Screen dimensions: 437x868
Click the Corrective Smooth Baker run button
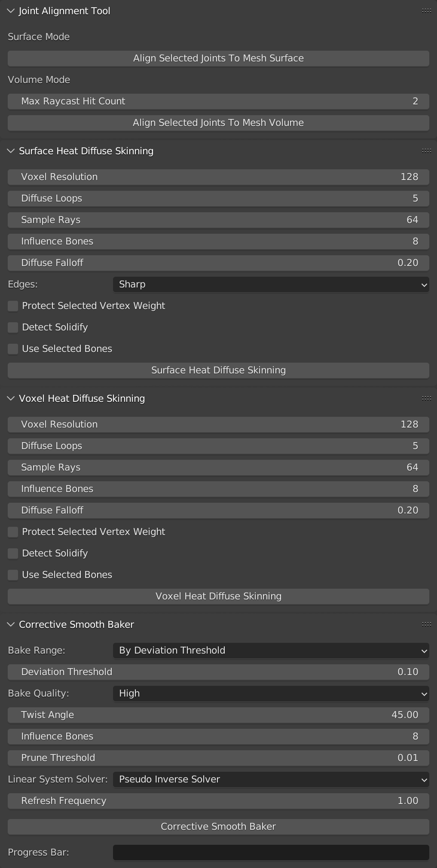218,826
